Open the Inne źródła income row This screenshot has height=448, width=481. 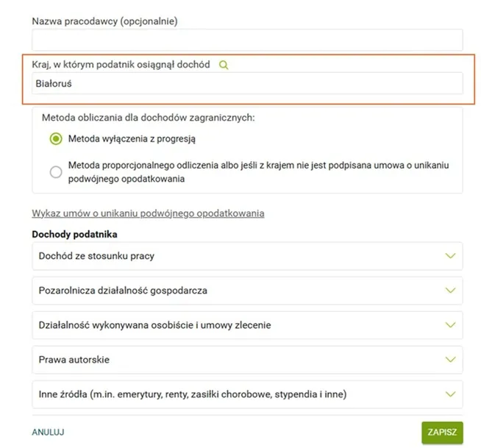(221, 394)
